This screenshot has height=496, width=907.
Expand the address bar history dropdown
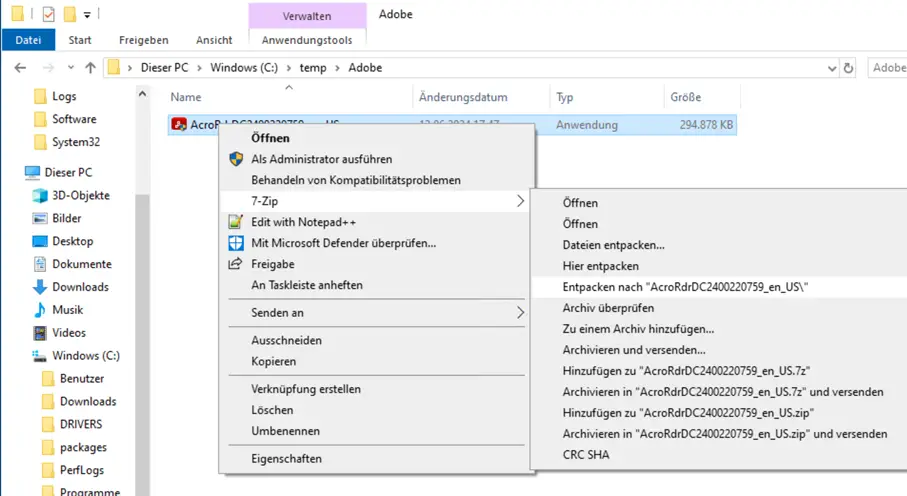(x=832, y=68)
